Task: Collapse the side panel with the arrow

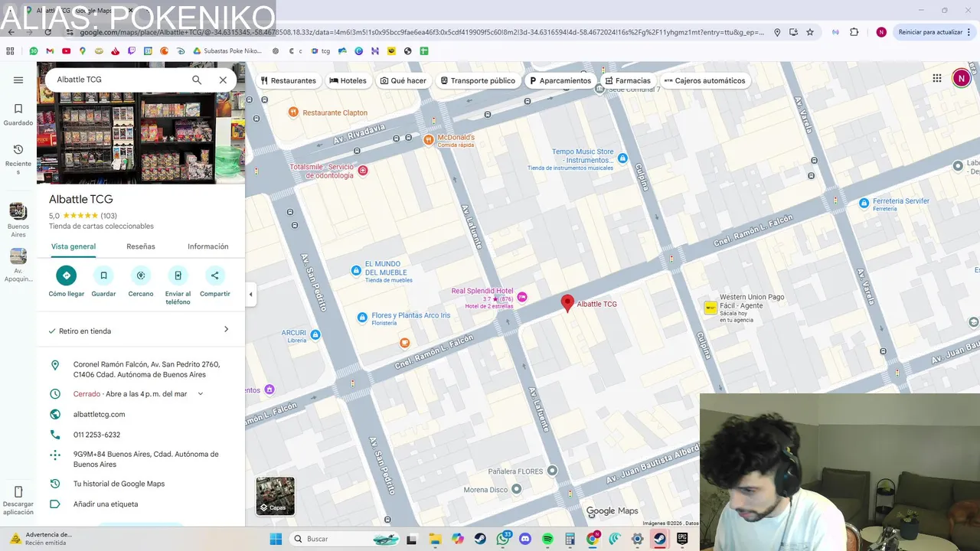Action: (x=250, y=295)
